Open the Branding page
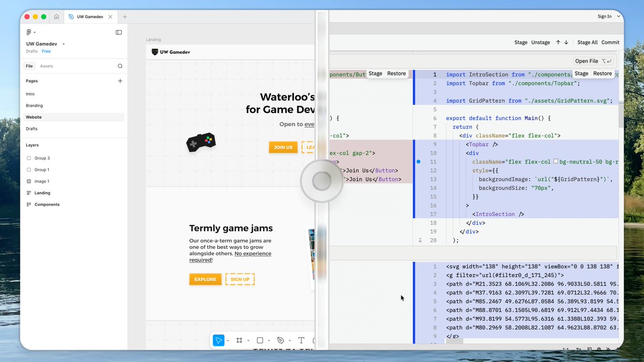644x362 pixels. (x=34, y=106)
